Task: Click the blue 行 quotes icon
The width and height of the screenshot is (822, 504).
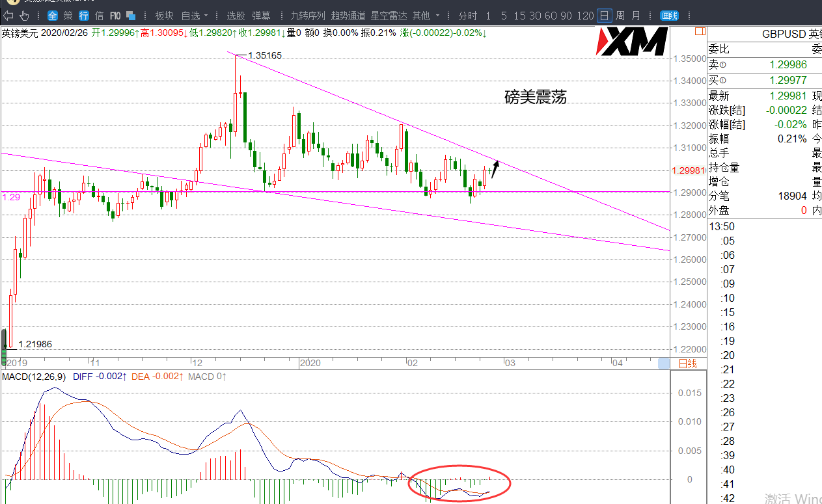Action: point(84,16)
